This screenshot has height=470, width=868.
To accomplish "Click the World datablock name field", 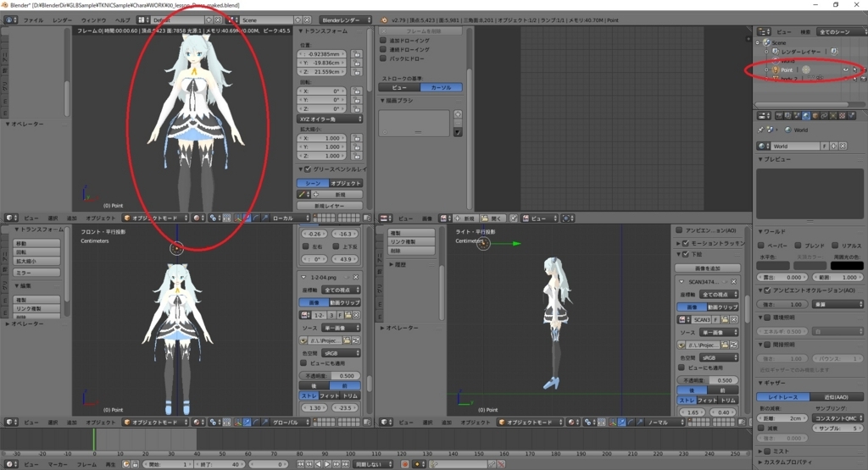I will 795,146.
